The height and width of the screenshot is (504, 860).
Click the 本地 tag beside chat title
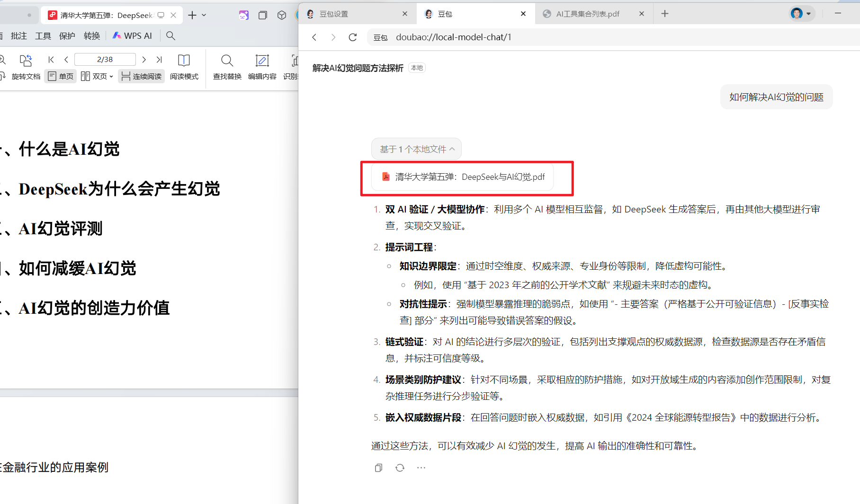pos(417,68)
